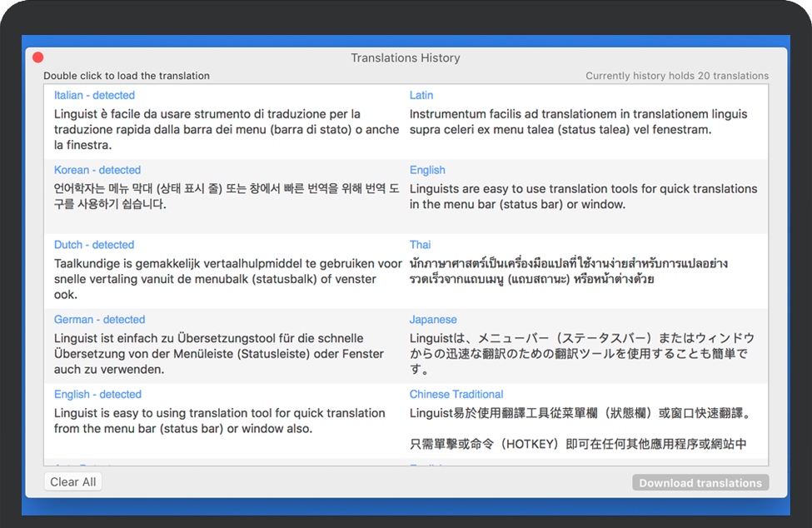Screen dimensions: 812x528
Task: Click the 'Dutch - detected' label
Action: 94,245
